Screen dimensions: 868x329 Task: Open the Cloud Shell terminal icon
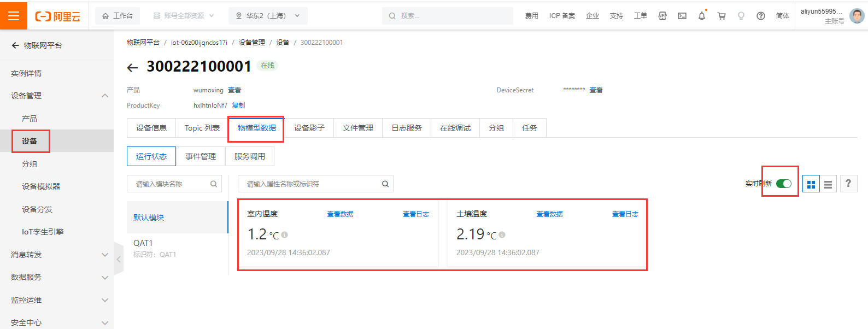click(x=682, y=16)
